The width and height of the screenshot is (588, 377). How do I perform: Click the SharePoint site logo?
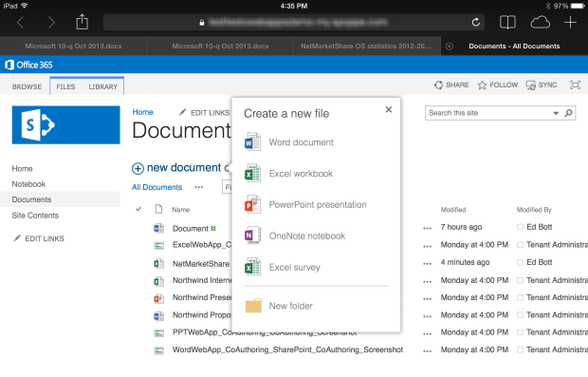tap(66, 125)
